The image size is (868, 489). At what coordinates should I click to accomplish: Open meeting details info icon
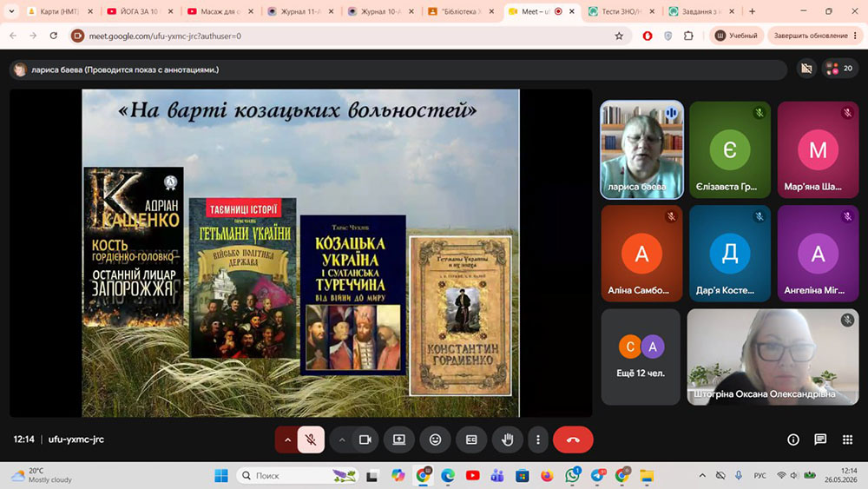coord(793,439)
